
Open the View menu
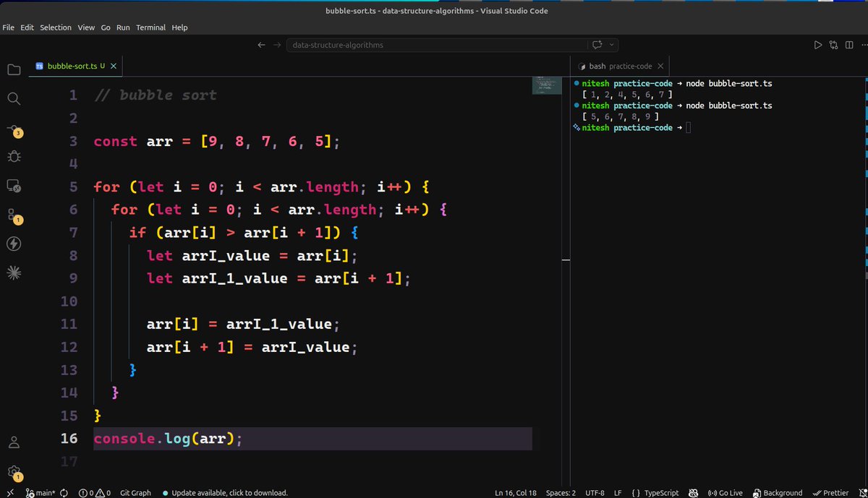point(86,27)
